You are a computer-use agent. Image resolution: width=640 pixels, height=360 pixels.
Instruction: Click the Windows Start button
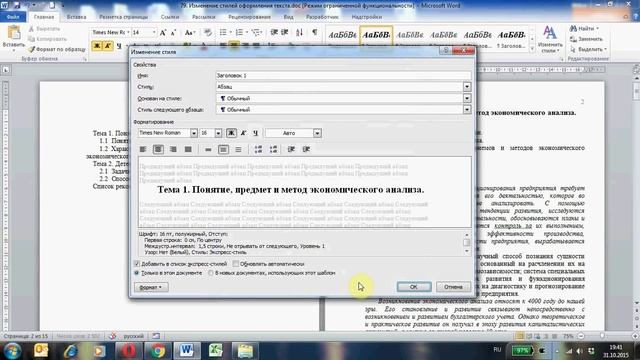pyautogui.click(x=12, y=350)
